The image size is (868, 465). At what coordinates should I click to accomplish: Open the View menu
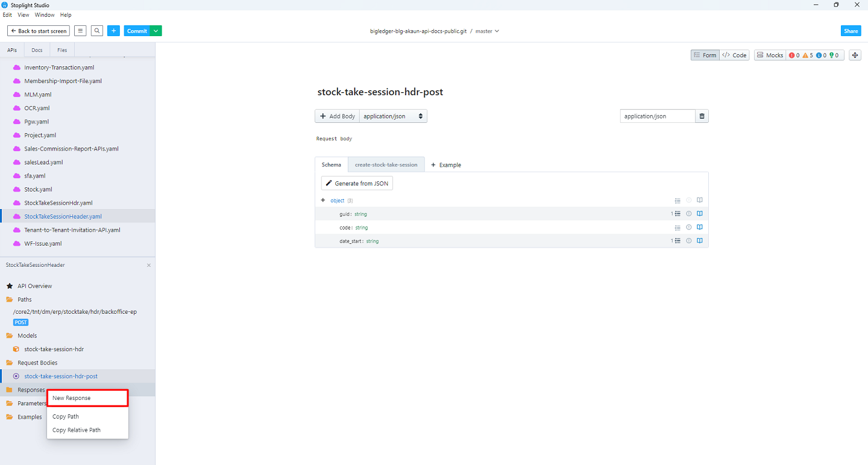click(24, 15)
